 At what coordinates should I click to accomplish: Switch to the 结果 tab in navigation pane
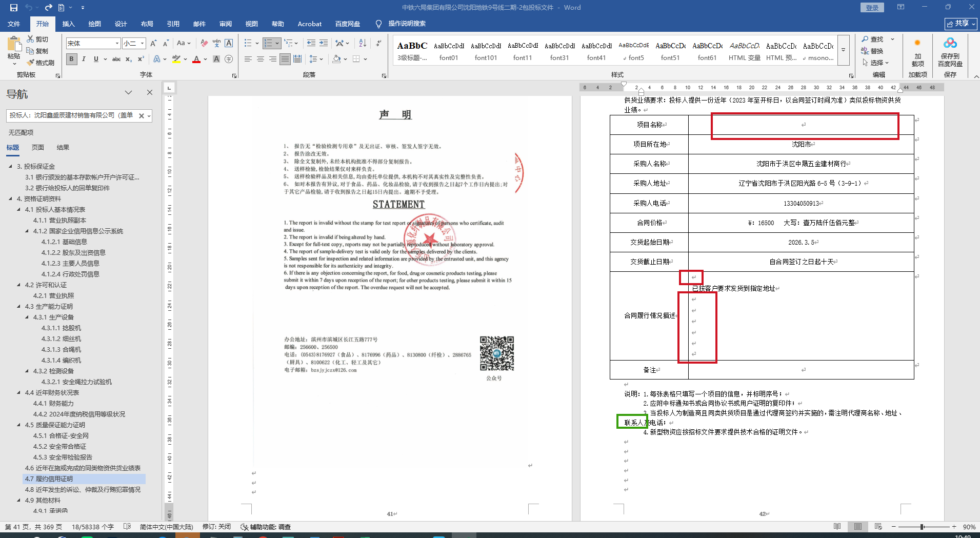point(63,148)
